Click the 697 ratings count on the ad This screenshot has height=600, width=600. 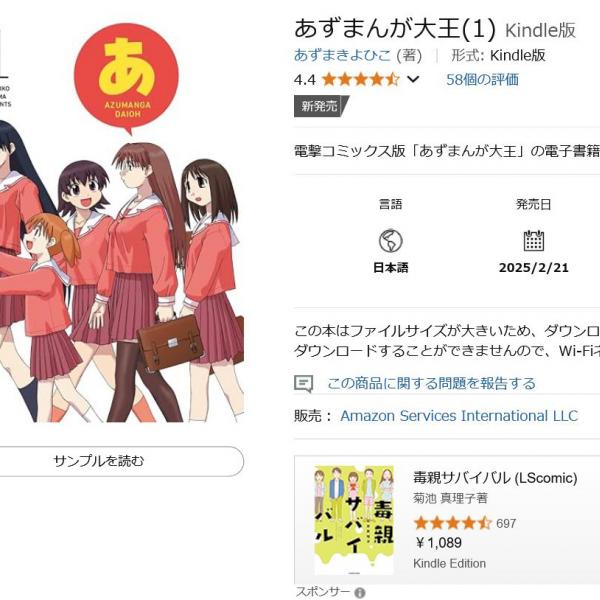coord(506,523)
